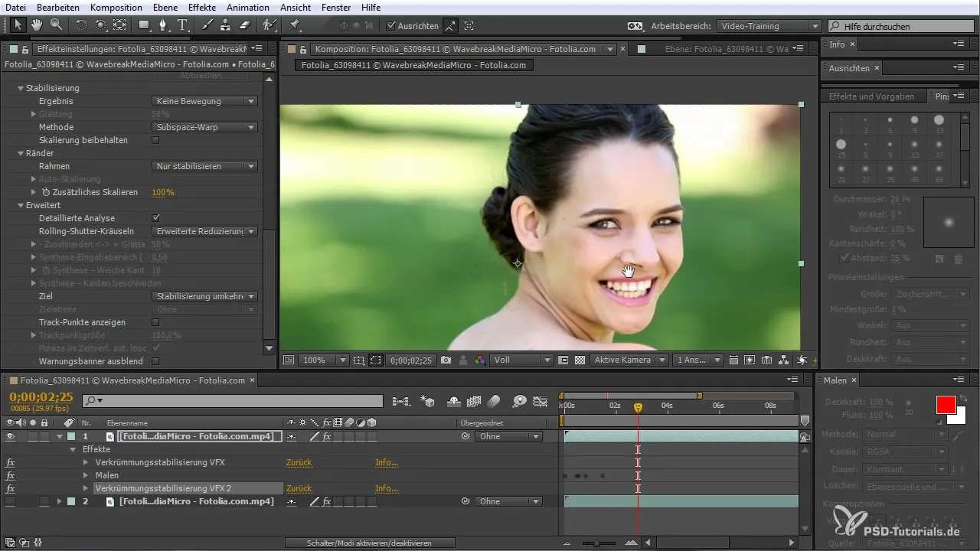Take a snapshot with camera icon
The width and height of the screenshot is (980, 551).
click(x=446, y=360)
